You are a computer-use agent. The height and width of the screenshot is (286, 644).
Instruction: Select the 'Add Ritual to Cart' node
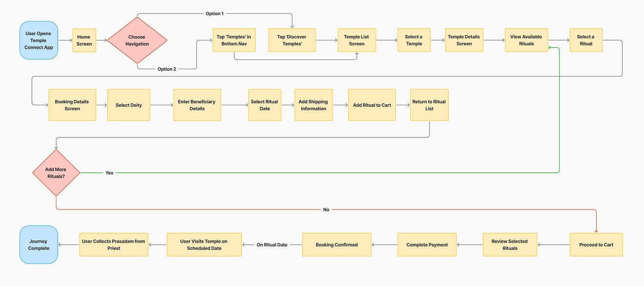[372, 105]
